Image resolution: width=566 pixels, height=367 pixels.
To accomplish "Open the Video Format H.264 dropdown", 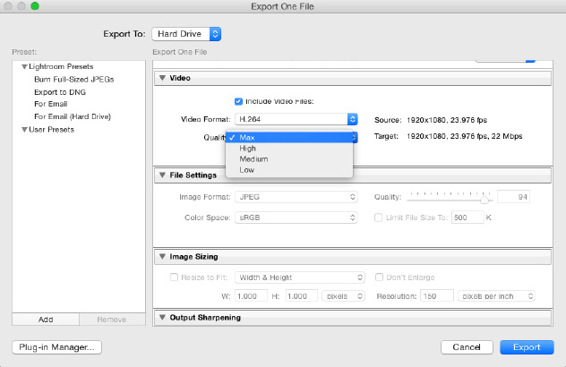I will (x=296, y=119).
